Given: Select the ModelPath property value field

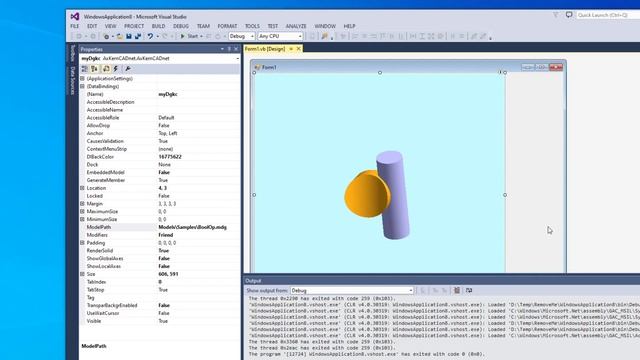Looking at the screenshot, I should click(x=198, y=227).
